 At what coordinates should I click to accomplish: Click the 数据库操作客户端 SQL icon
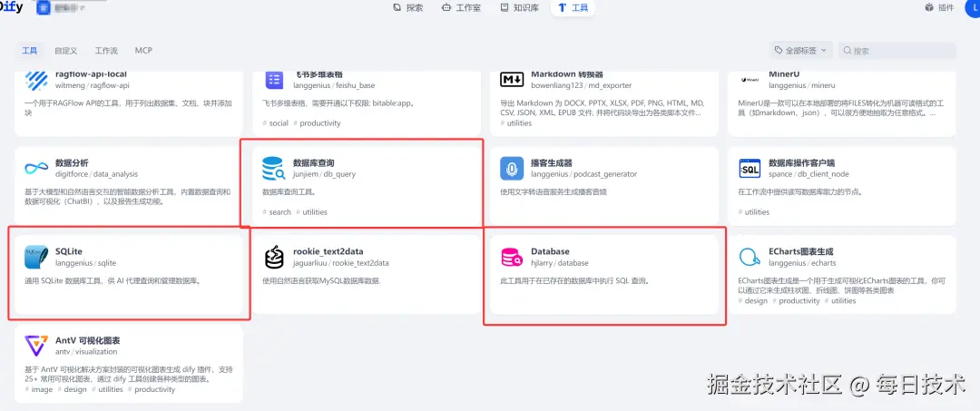[750, 169]
